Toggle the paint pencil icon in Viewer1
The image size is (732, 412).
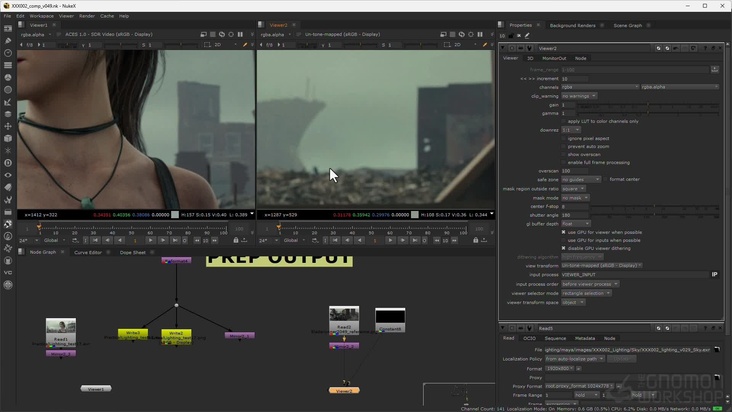click(x=245, y=45)
